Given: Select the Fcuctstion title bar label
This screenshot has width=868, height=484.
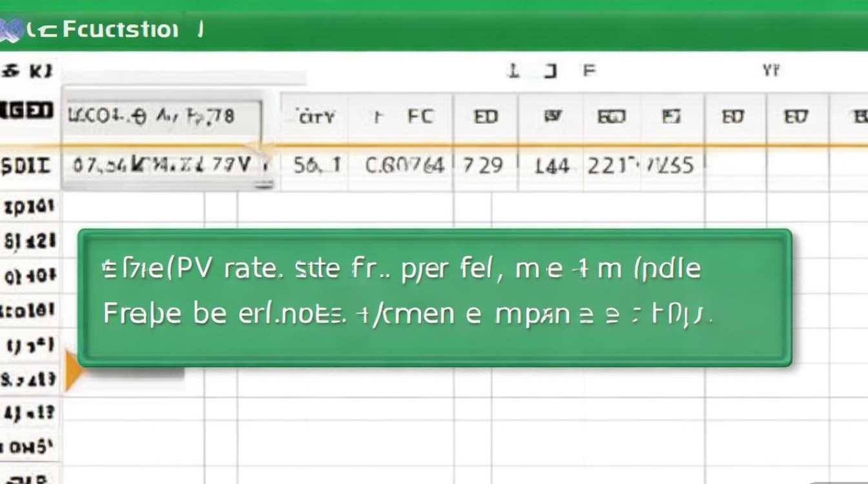Looking at the screenshot, I should point(113,29).
